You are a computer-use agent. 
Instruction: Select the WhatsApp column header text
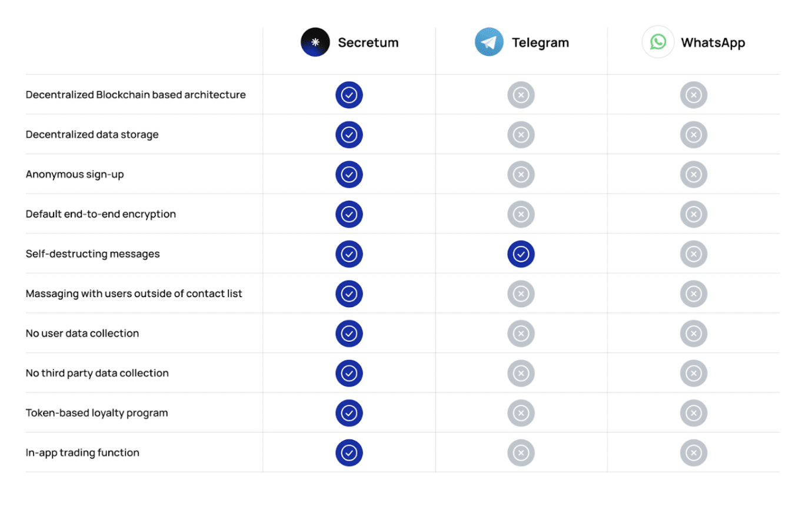[x=713, y=43]
